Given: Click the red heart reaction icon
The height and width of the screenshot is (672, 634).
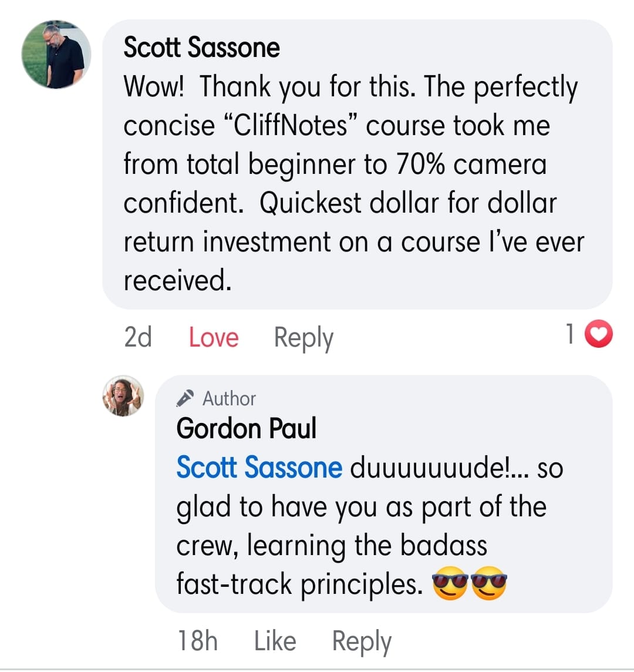Looking at the screenshot, I should (x=599, y=335).
